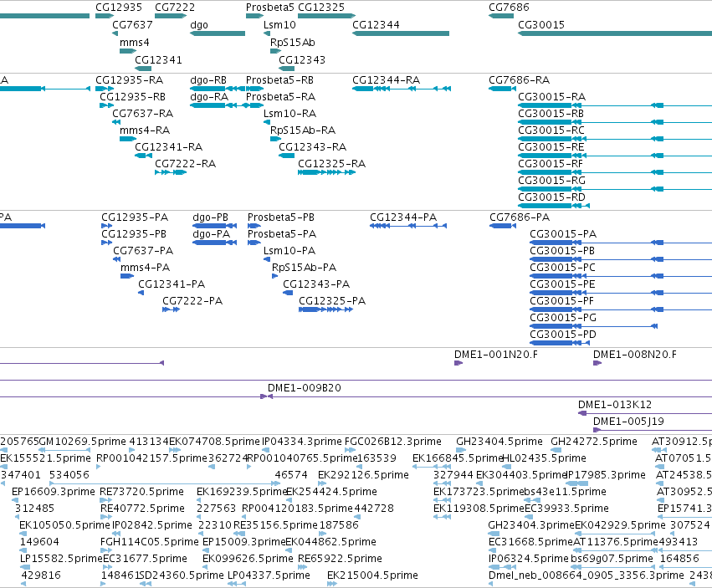Select EST GH24272.5prime
The width and height of the screenshot is (712, 588).
coord(556,450)
